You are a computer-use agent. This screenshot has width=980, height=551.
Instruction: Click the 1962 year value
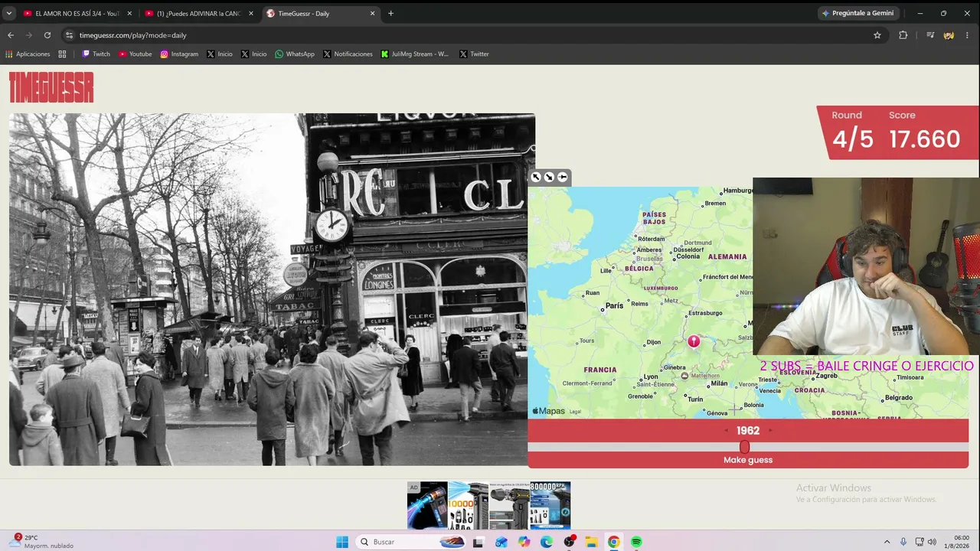pos(748,431)
